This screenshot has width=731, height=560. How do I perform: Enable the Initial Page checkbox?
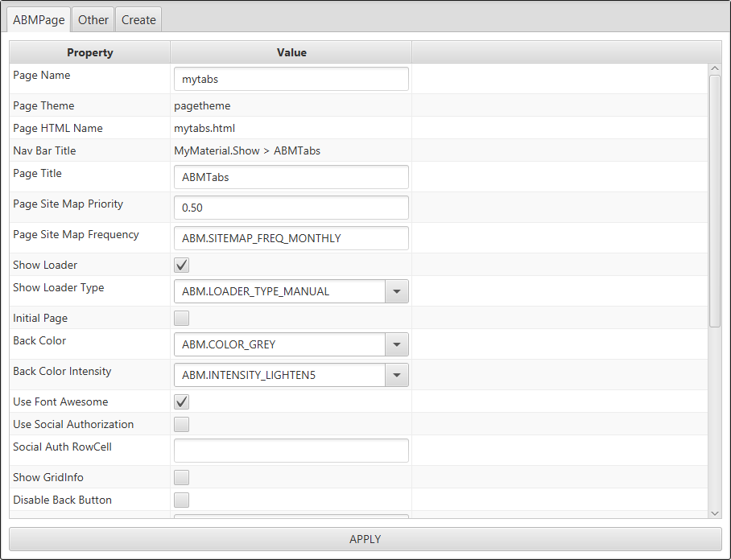click(x=182, y=318)
